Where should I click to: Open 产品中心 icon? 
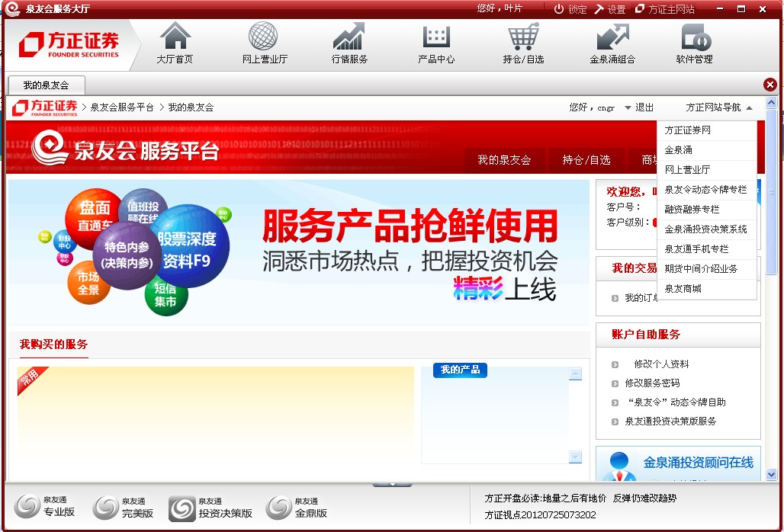point(436,37)
